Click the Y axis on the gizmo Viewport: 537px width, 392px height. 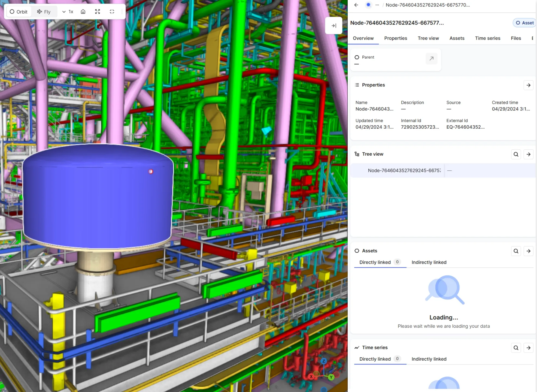coord(331,377)
